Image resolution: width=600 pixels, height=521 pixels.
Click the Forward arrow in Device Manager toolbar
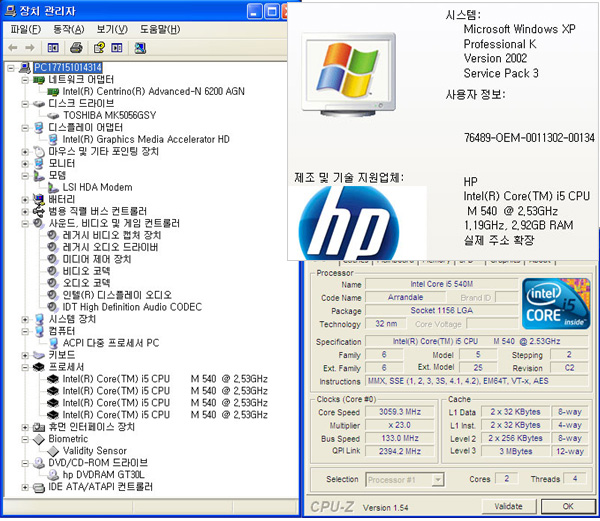[x=29, y=48]
